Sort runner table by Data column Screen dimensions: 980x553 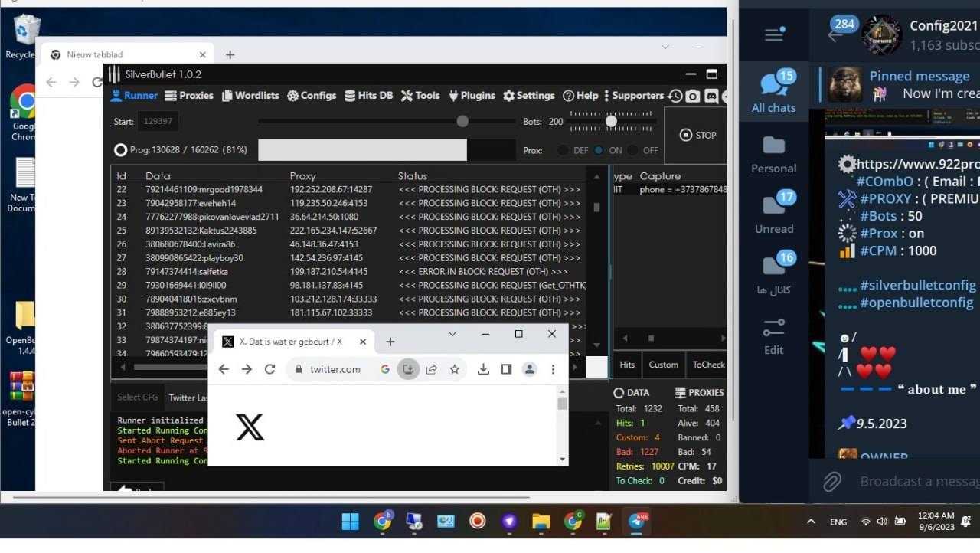[x=158, y=175]
